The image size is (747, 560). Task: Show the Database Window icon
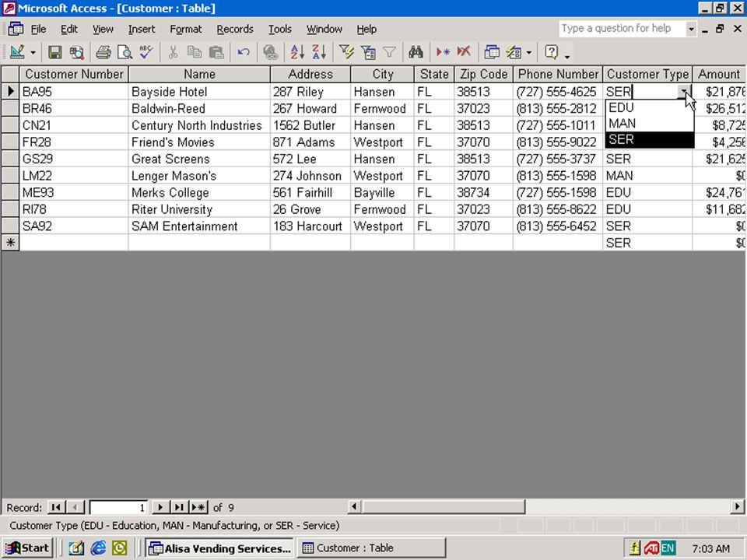click(x=491, y=52)
